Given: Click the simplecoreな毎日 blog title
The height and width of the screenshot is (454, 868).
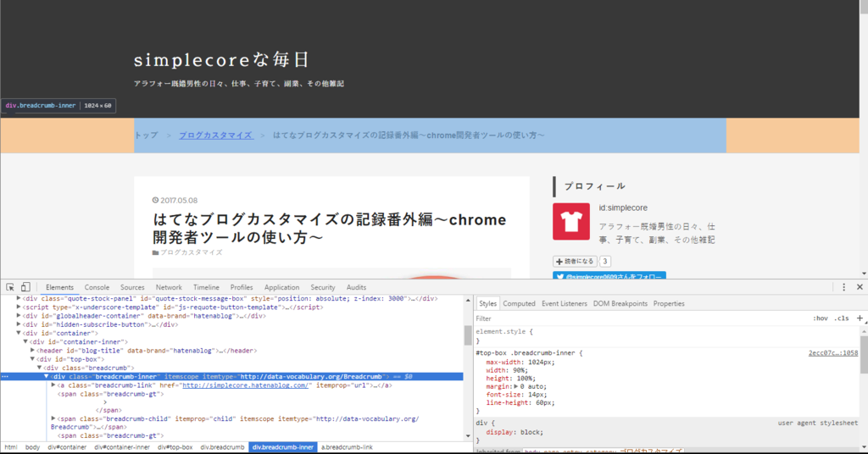Looking at the screenshot, I should point(221,60).
